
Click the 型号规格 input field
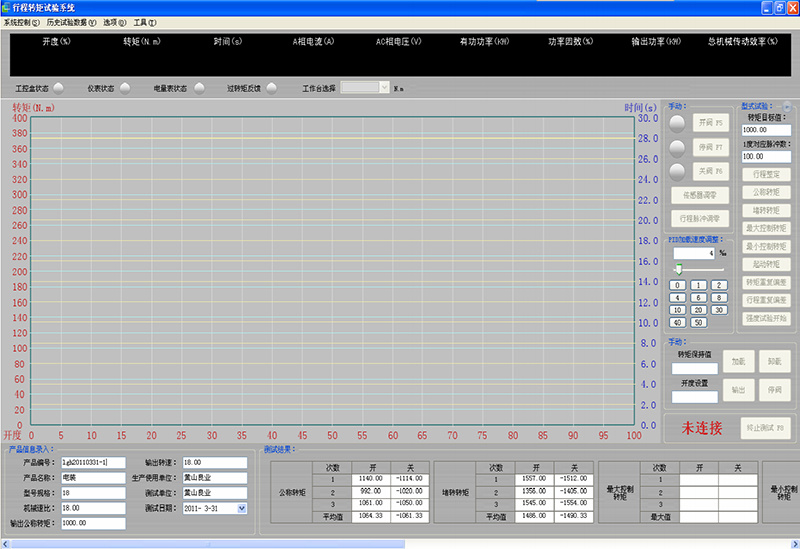point(93,493)
